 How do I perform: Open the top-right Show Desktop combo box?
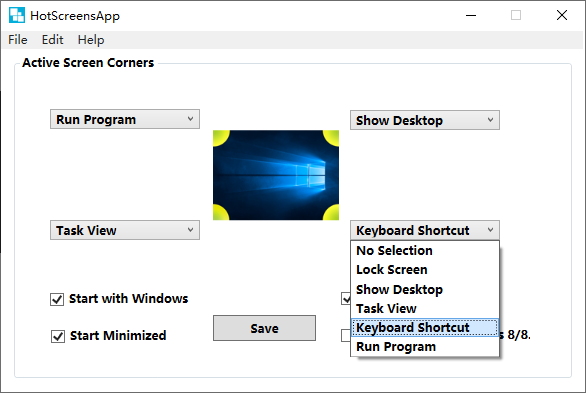425,120
